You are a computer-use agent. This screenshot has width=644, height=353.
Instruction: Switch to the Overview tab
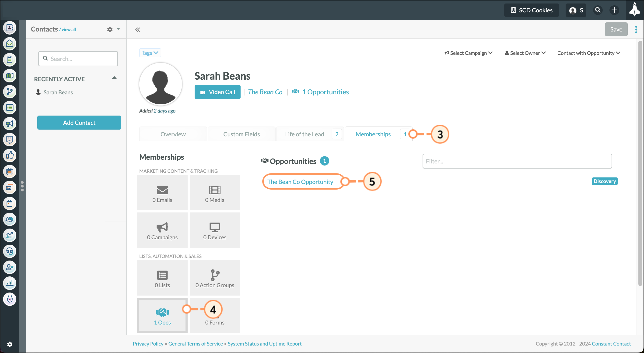coord(173,134)
